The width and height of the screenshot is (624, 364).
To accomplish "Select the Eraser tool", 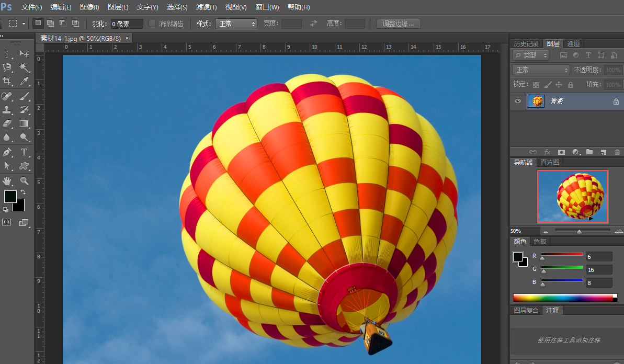I will tap(7, 123).
